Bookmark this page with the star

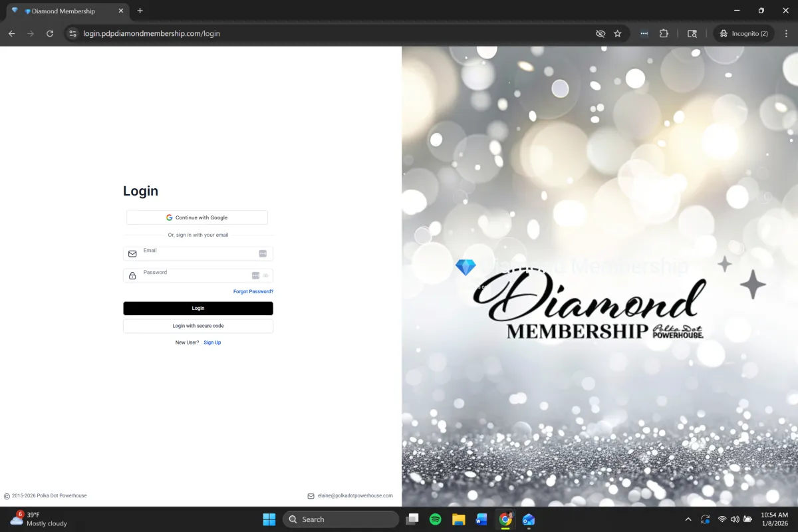pos(618,33)
